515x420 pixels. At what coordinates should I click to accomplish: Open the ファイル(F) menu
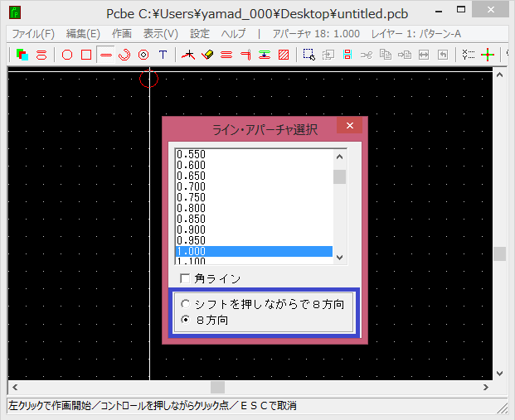[33, 34]
